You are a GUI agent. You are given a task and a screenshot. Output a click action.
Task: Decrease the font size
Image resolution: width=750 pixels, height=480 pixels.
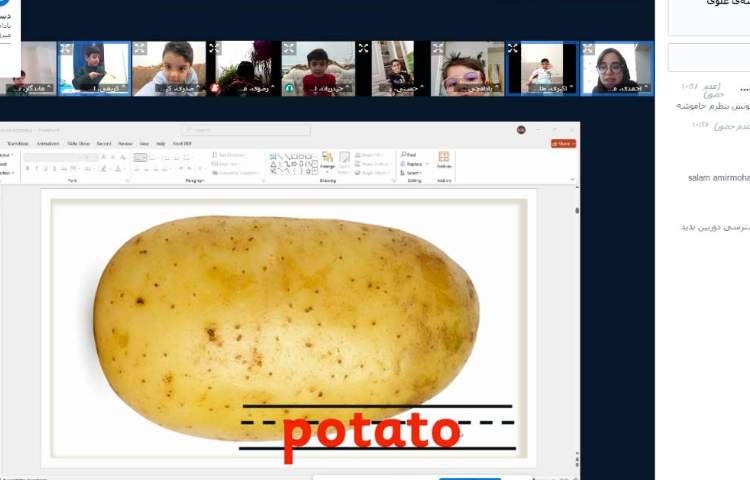(x=113, y=157)
